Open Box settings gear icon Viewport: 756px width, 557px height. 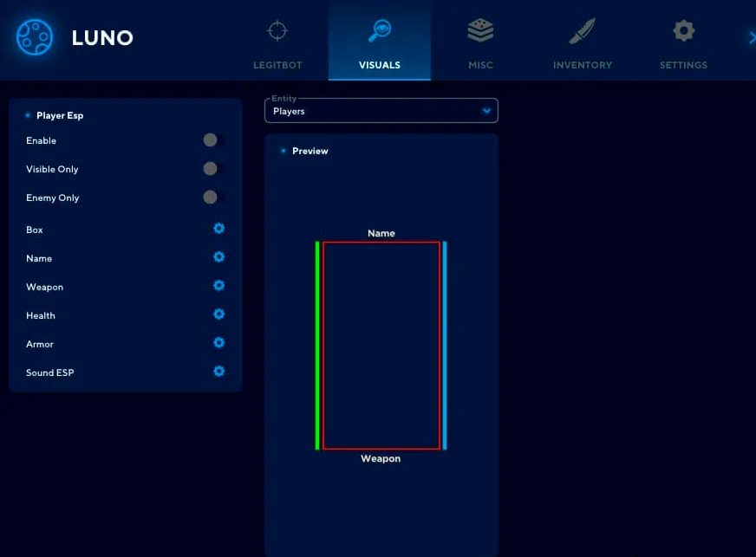[x=218, y=229]
